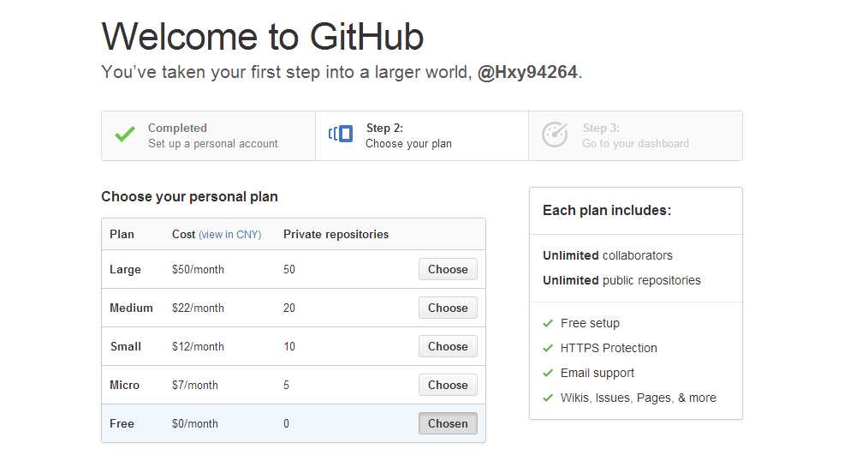Open the Completed personal account step tab
Viewport: 868px width, 461px height.
(209, 135)
